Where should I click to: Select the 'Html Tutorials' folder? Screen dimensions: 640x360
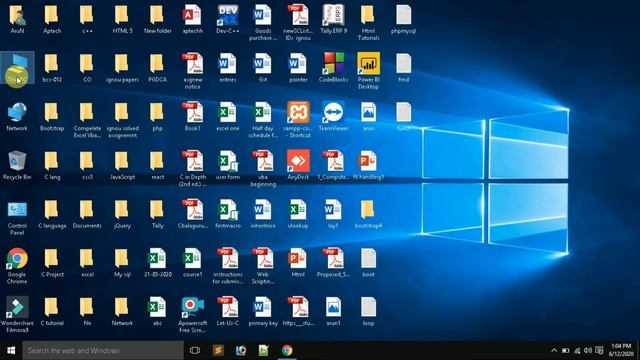(x=368, y=22)
